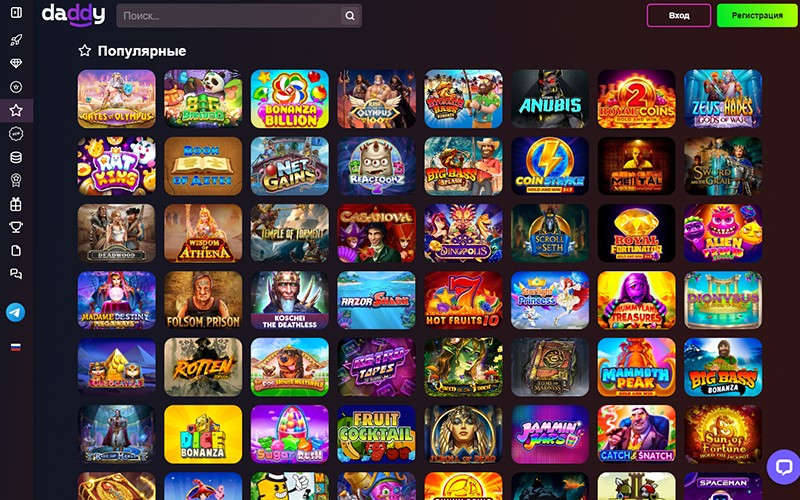Open the gift box bonuses icon
Viewport: 800px width, 500px height.
[16, 204]
